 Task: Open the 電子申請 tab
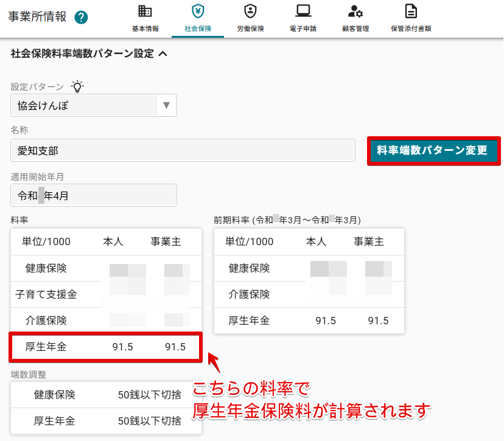(x=303, y=19)
